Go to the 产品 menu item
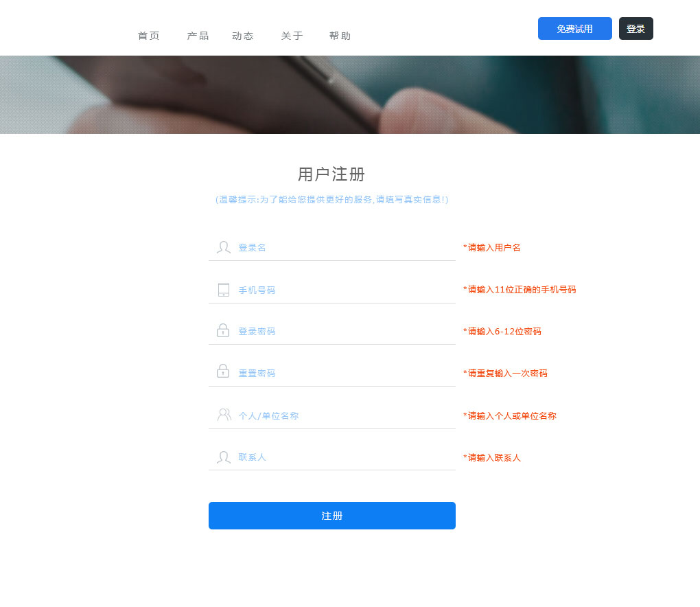This screenshot has height=607, width=700. point(198,36)
